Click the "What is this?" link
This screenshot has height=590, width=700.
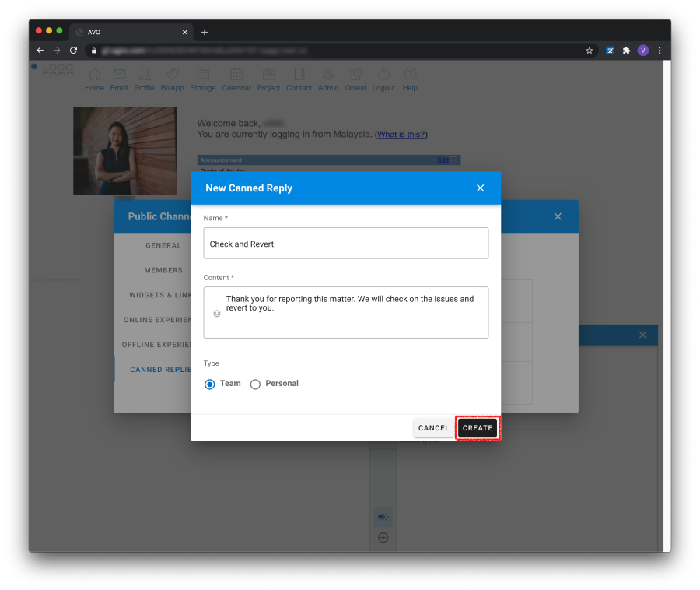coord(401,135)
